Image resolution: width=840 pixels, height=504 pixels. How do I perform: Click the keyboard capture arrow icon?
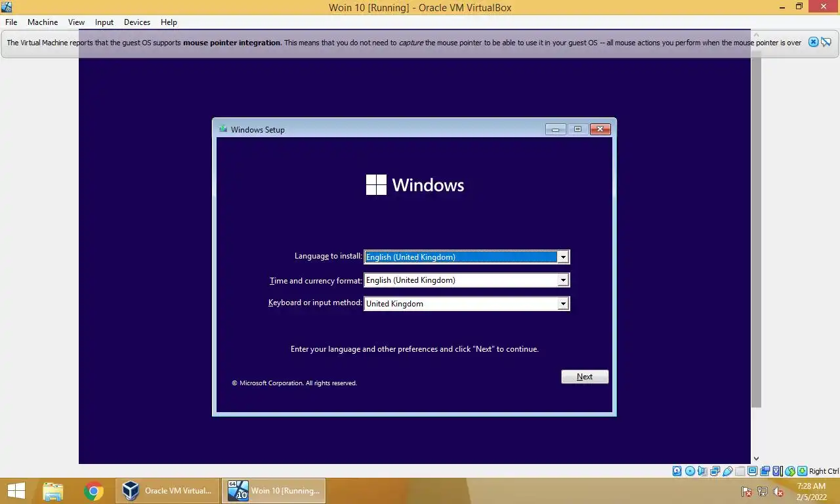[x=802, y=471]
